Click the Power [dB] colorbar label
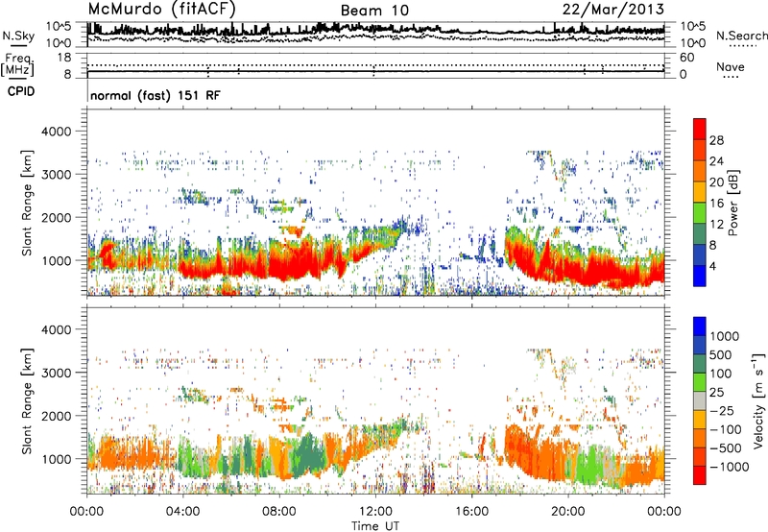 click(733, 203)
